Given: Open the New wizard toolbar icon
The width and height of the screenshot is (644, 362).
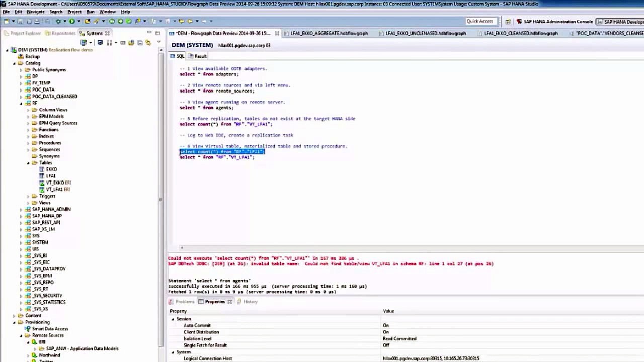Looking at the screenshot, I should coord(6,22).
